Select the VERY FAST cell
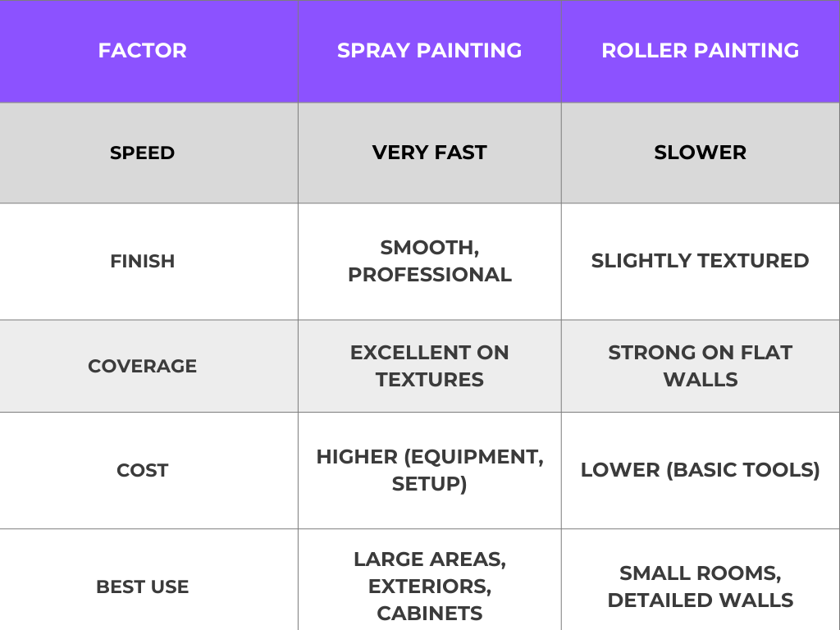Screen dimensions: 840x630 (x=429, y=153)
